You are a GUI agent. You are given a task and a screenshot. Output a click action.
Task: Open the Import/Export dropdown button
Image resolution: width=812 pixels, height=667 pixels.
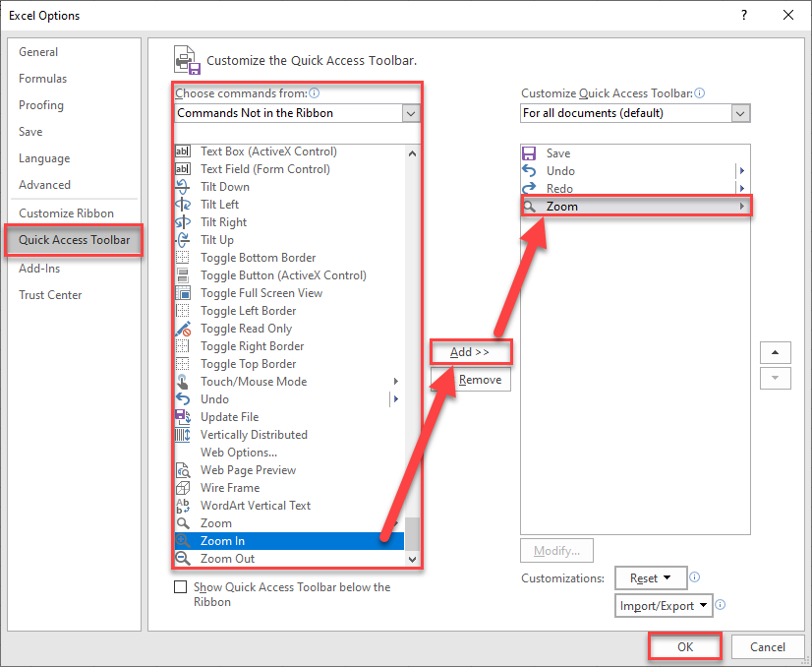[664, 605]
